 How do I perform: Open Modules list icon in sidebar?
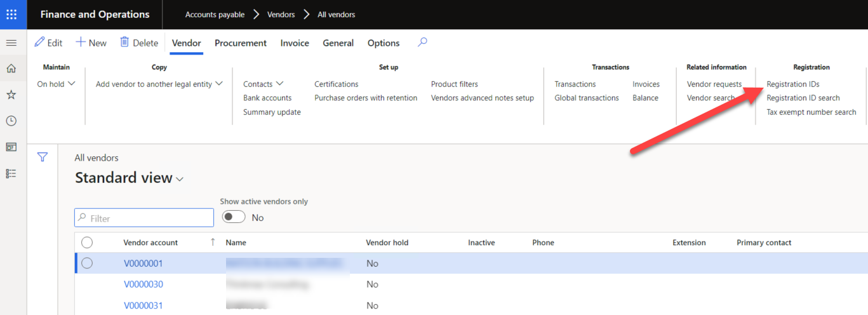click(11, 173)
